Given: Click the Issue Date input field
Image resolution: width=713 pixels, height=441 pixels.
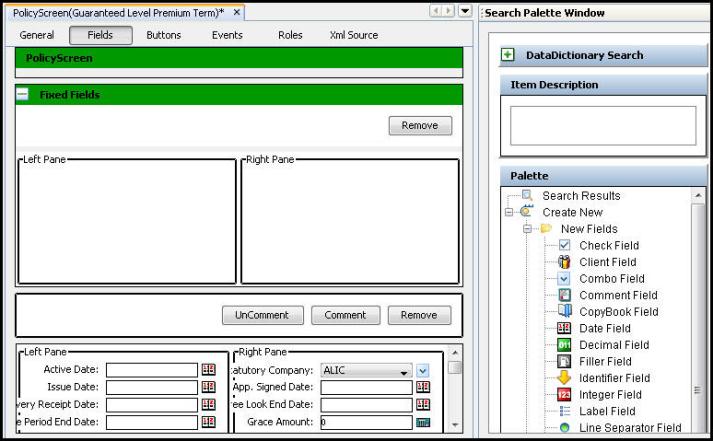Looking at the screenshot, I should pyautogui.click(x=152, y=387).
